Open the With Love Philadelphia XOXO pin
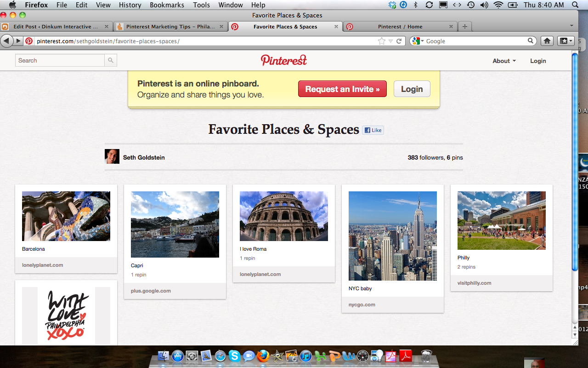Screen dimensions: 588x368 [x=66, y=316]
